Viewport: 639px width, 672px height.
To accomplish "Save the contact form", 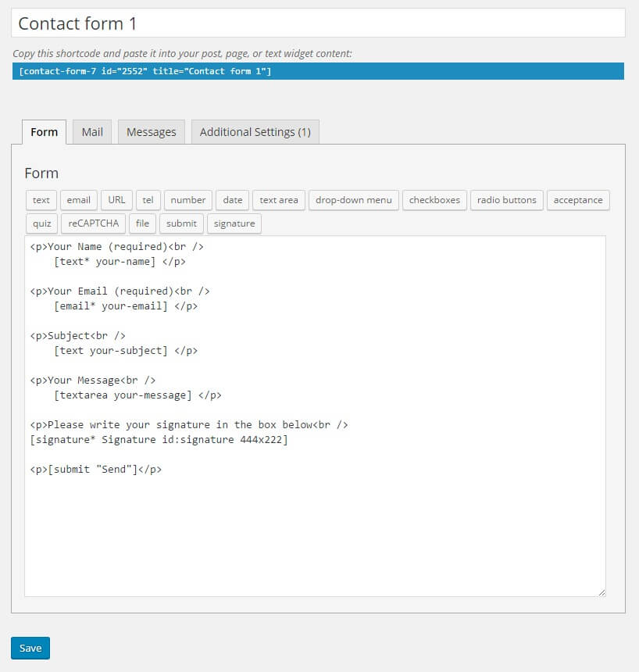I will (30, 648).
